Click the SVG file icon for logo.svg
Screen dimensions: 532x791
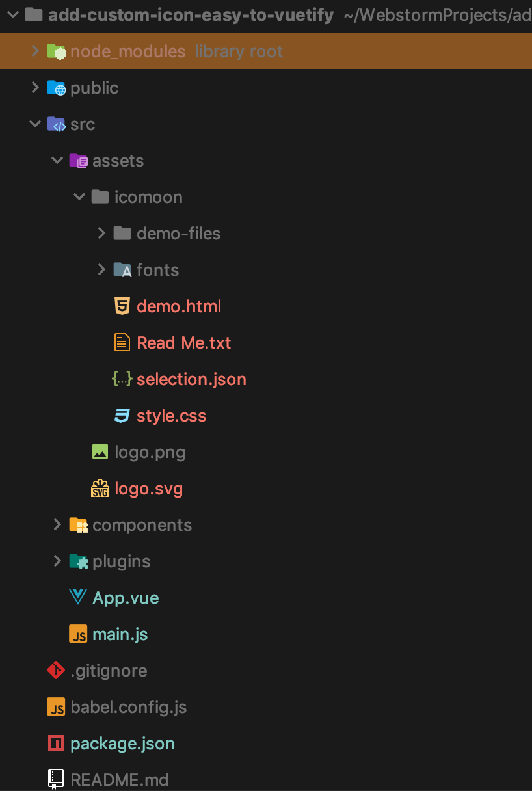point(100,489)
